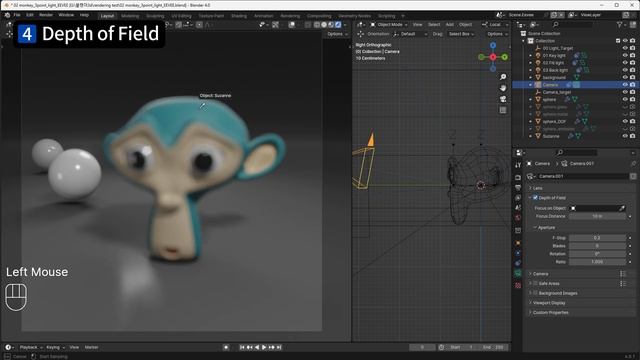Click the Play animation button
Image resolution: width=640 pixels, height=360 pixels.
264,347
